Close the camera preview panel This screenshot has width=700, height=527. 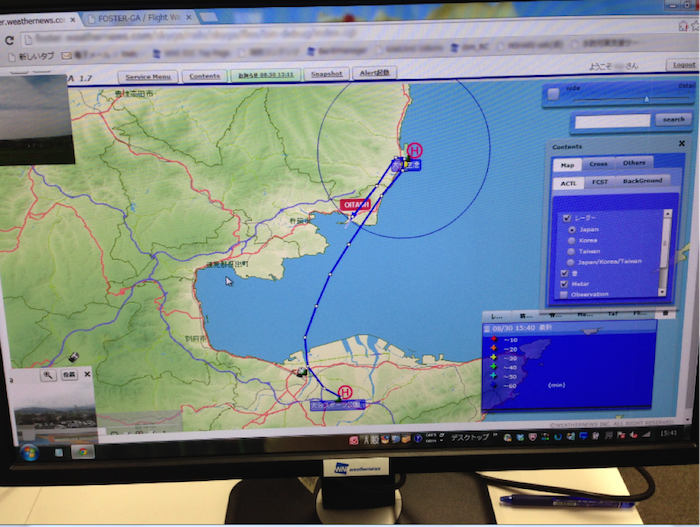[x=88, y=374]
